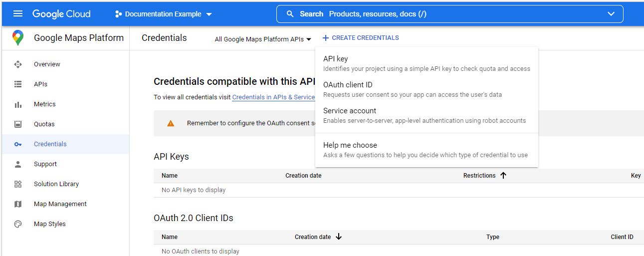Click the Overview sidebar icon
The width and height of the screenshot is (644, 256).
coord(18,64)
